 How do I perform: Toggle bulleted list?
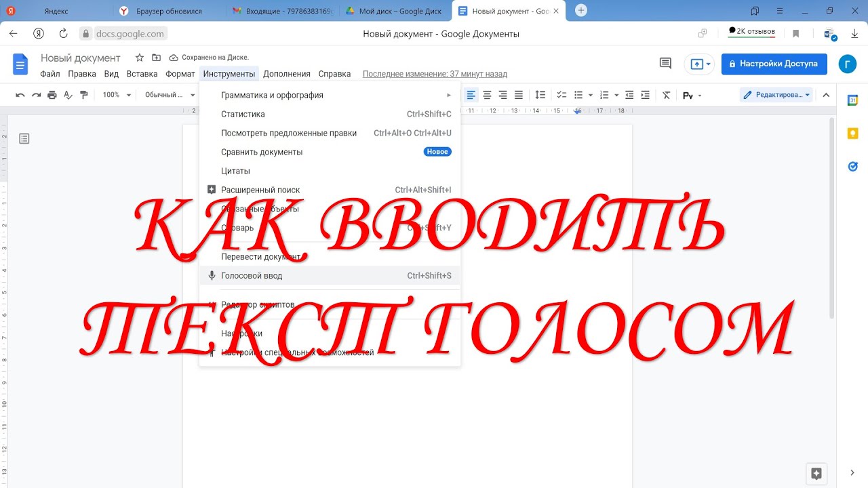point(578,95)
